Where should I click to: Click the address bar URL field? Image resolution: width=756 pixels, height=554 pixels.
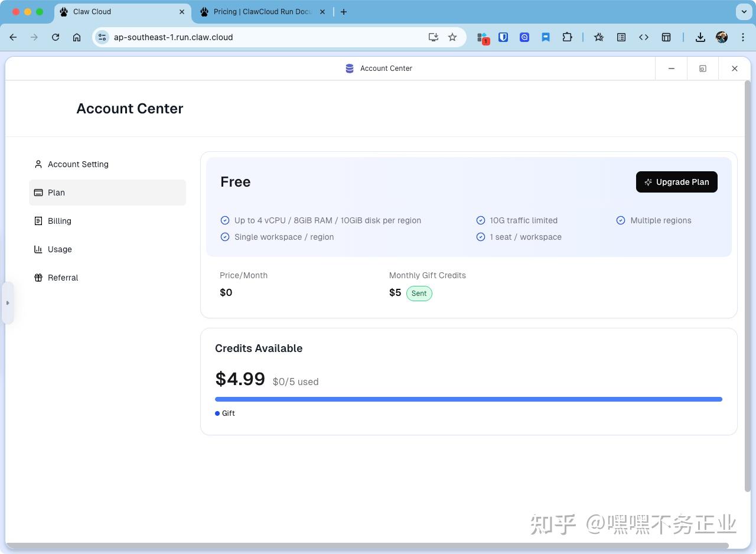tap(266, 37)
